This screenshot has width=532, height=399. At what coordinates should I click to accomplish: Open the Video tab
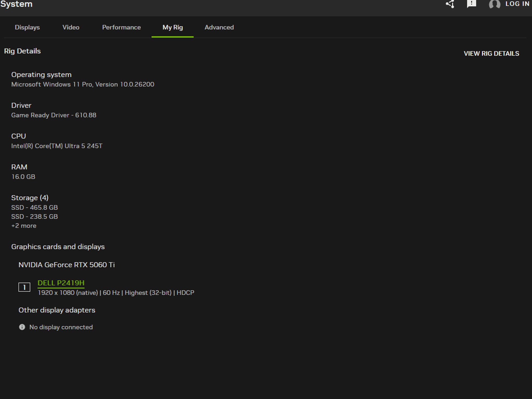[x=71, y=27]
